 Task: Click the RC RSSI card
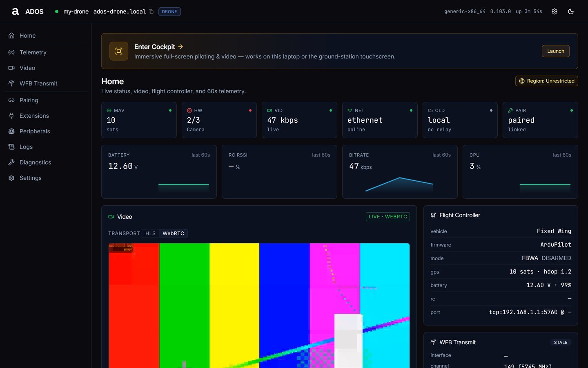pyautogui.click(x=279, y=172)
